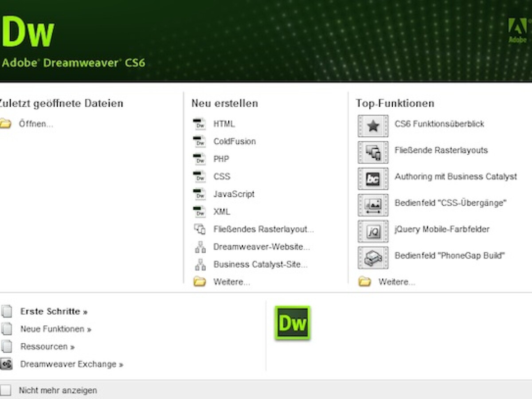The height and width of the screenshot is (399, 532).
Task: Open a recent file via Öffnen
Action: click(x=35, y=123)
